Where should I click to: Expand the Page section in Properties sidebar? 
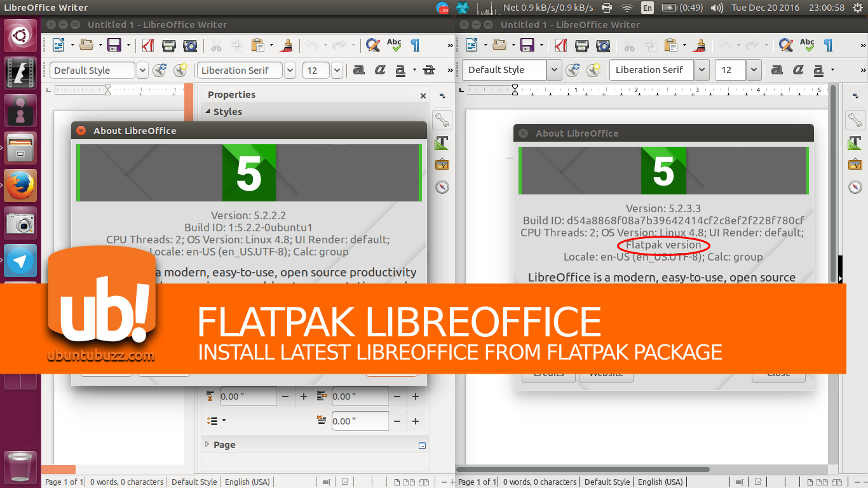207,444
